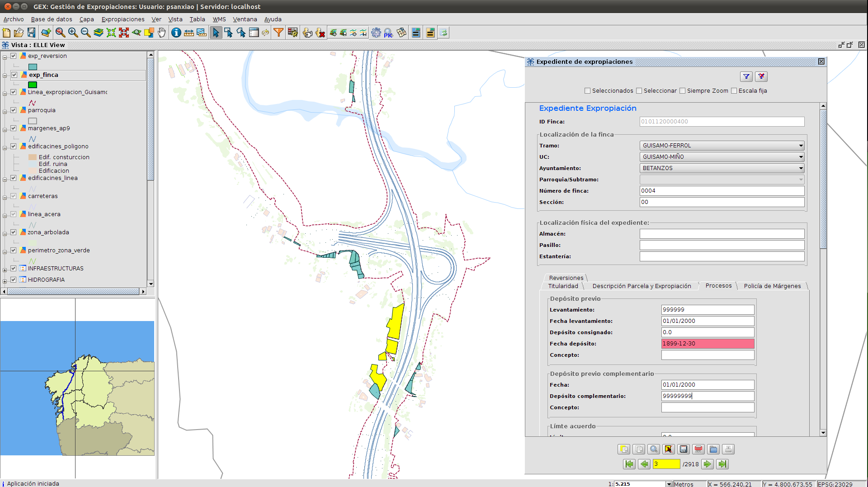868x487 pixels.
Task: Pick the measure area tool
Action: tap(202, 33)
